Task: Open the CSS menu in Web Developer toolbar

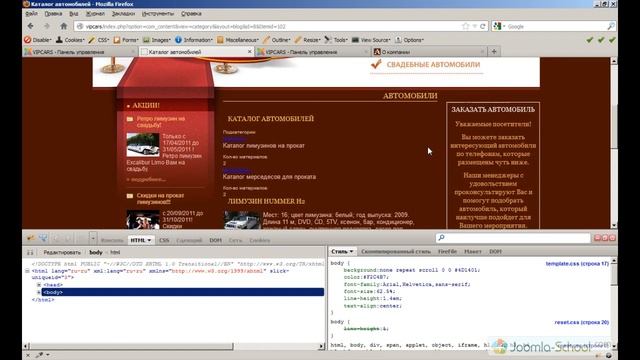Action: pos(99,40)
